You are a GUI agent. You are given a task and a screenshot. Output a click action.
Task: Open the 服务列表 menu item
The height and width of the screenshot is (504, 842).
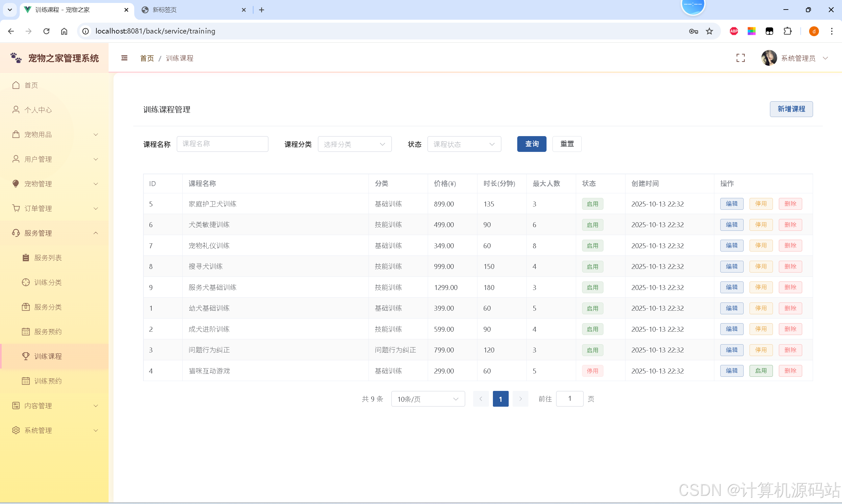tap(54, 258)
